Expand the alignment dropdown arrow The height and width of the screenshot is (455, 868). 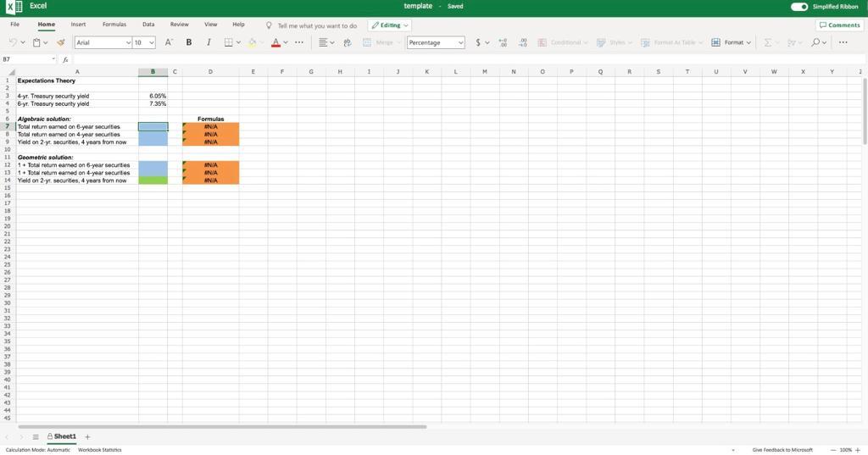(x=332, y=42)
